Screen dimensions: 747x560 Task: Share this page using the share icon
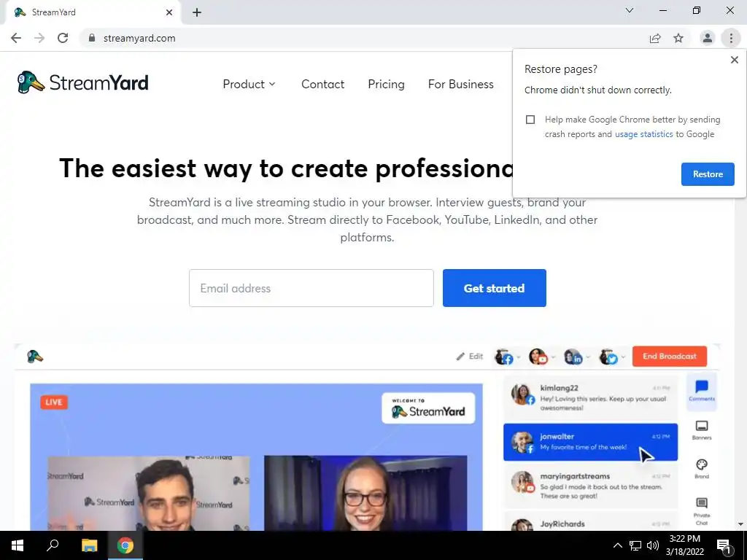[655, 38]
